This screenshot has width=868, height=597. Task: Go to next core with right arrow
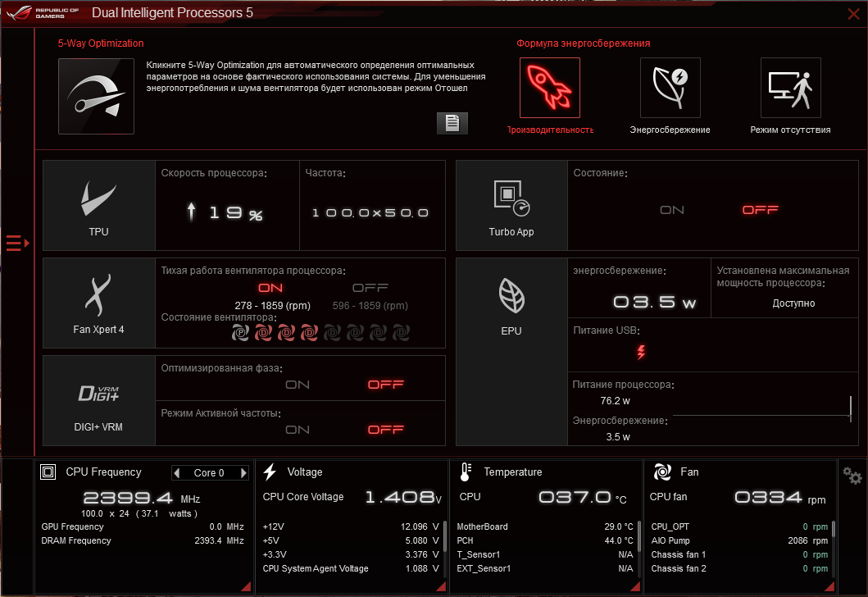click(243, 473)
